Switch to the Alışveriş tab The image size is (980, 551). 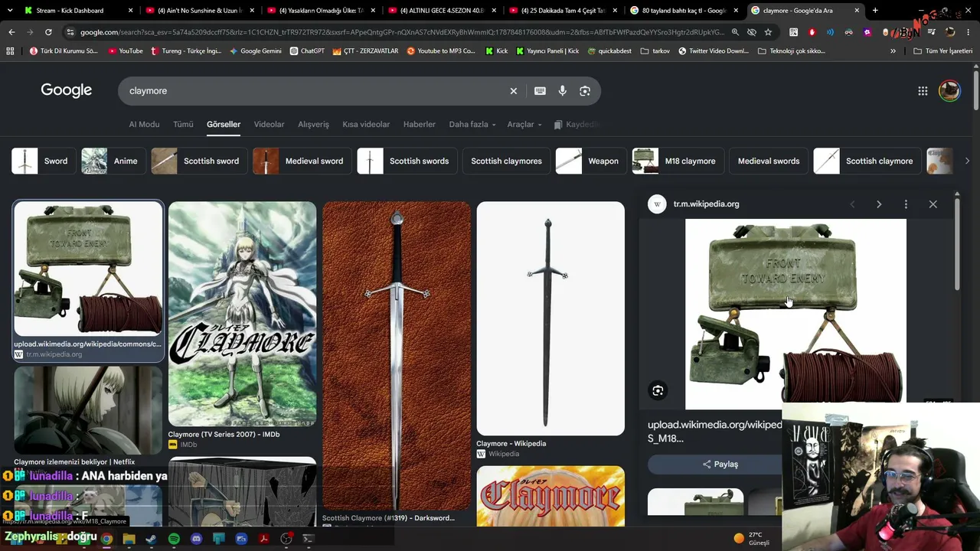click(313, 125)
